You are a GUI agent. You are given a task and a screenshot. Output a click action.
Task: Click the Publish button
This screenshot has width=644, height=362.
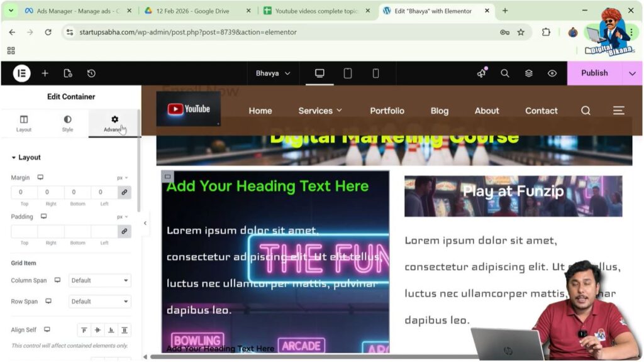594,73
